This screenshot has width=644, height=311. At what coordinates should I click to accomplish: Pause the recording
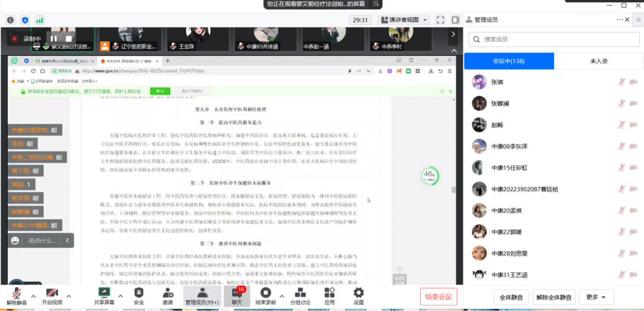[x=54, y=39]
